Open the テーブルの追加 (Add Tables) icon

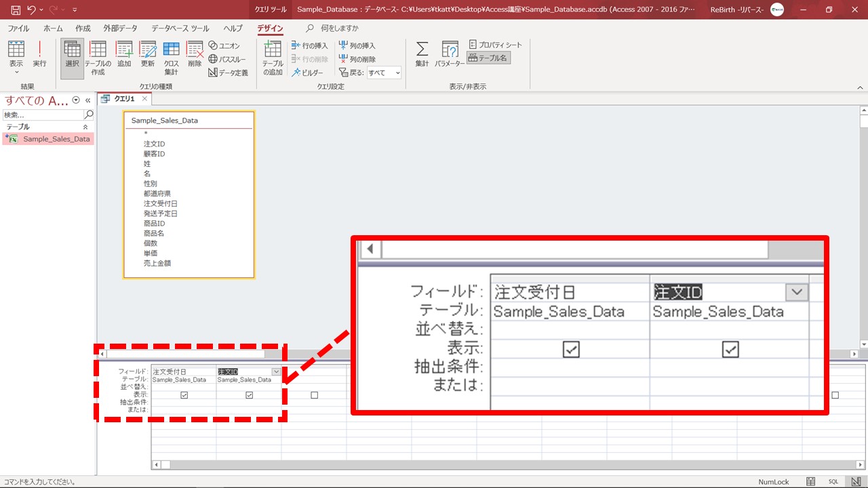pos(273,57)
